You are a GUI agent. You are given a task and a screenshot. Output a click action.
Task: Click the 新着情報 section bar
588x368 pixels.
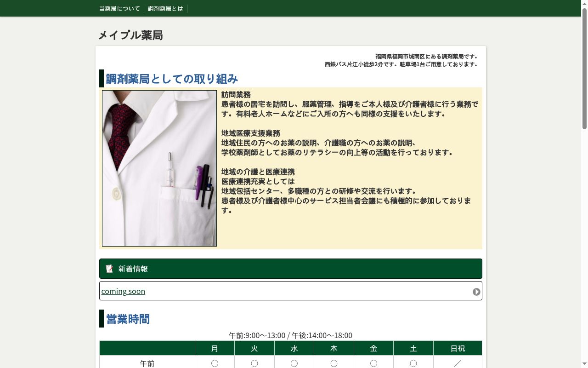291,269
